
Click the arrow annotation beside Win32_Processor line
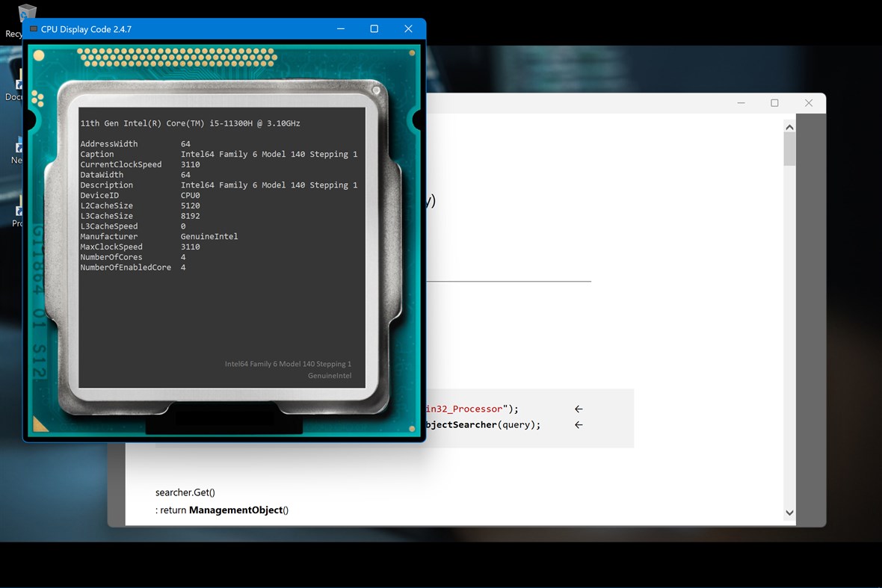point(578,409)
